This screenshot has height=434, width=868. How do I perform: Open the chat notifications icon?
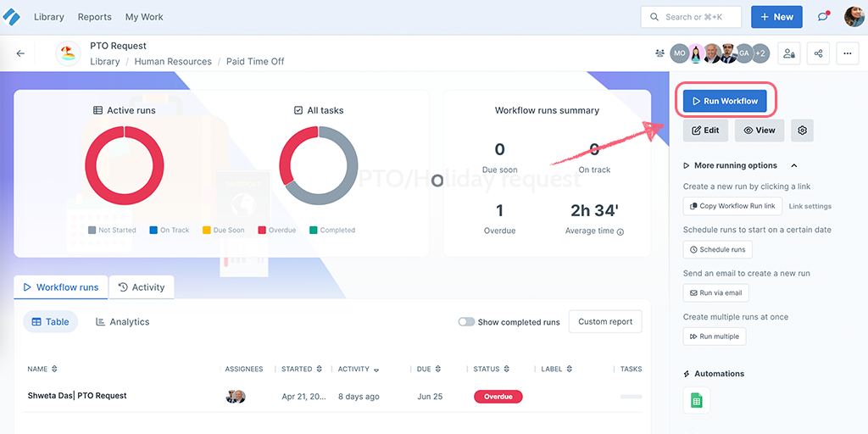(x=823, y=17)
